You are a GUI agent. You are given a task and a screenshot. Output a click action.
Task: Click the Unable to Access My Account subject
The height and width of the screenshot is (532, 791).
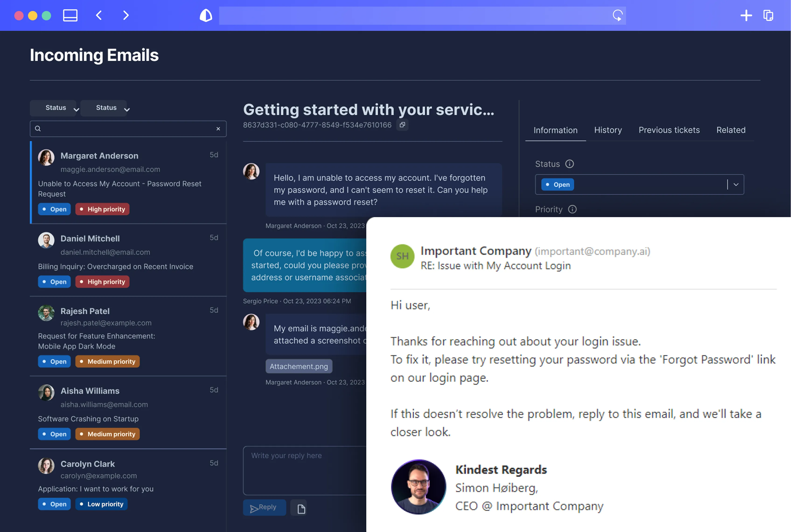point(120,189)
